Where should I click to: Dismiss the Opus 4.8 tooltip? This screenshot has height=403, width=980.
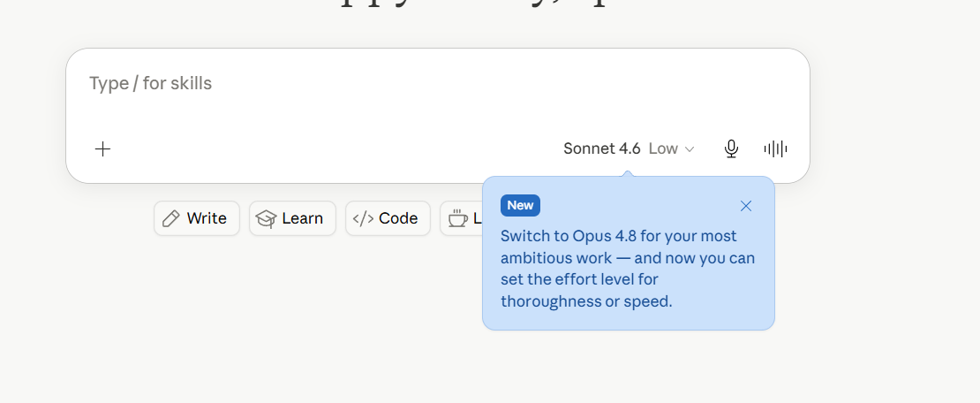(746, 206)
